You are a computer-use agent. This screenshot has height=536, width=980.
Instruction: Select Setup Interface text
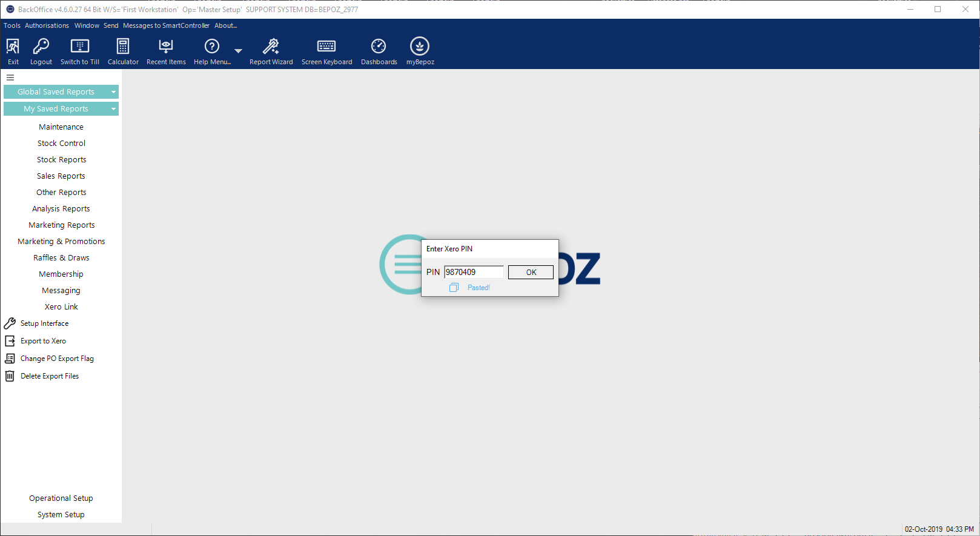point(44,323)
